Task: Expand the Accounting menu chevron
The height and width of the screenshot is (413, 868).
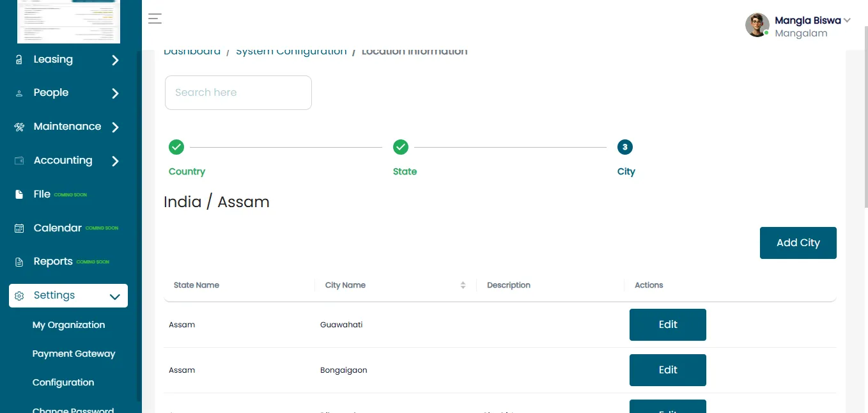Action: pyautogui.click(x=115, y=161)
